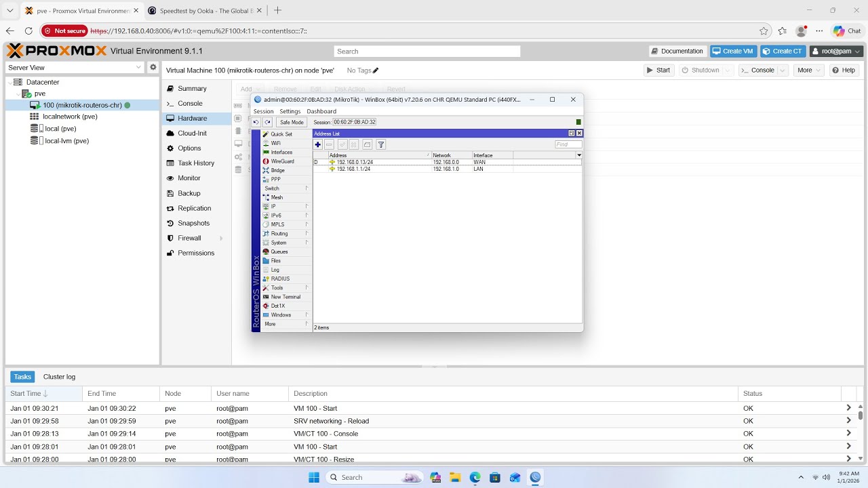Select the 192.168.0.13/24 address row
Viewport: 868px width, 488px height.
click(448, 163)
